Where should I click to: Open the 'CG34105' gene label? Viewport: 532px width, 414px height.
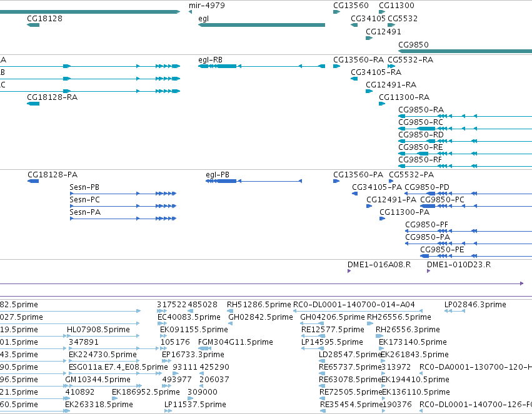point(368,19)
